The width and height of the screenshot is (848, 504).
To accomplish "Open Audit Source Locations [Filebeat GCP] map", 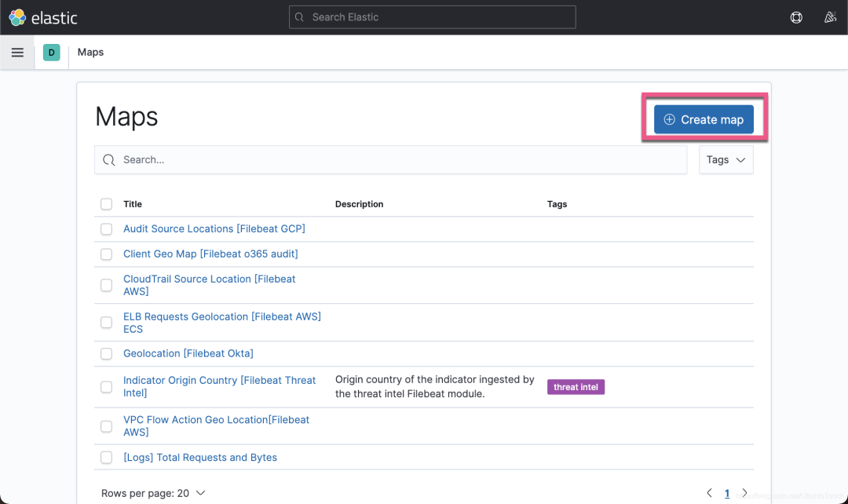I will (214, 228).
